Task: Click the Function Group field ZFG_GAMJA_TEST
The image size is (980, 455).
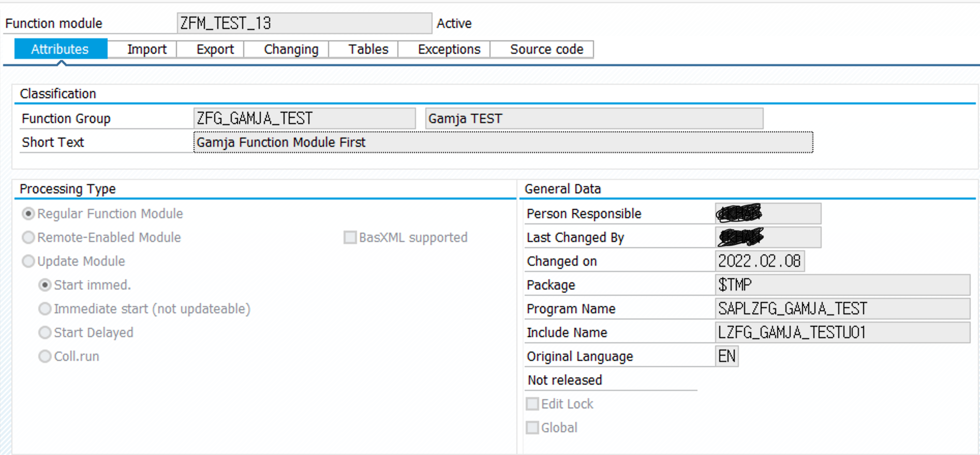Action: tap(304, 118)
